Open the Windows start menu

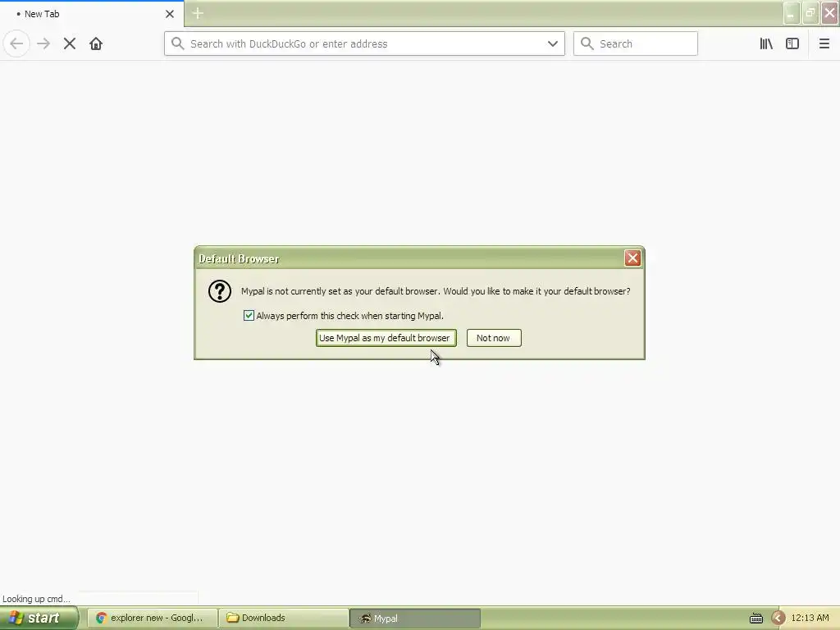click(39, 619)
